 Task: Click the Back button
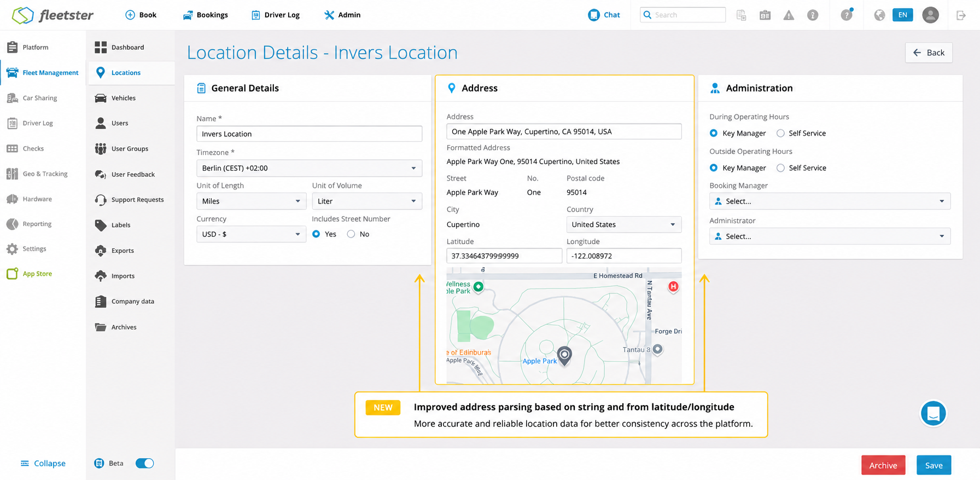coord(929,53)
